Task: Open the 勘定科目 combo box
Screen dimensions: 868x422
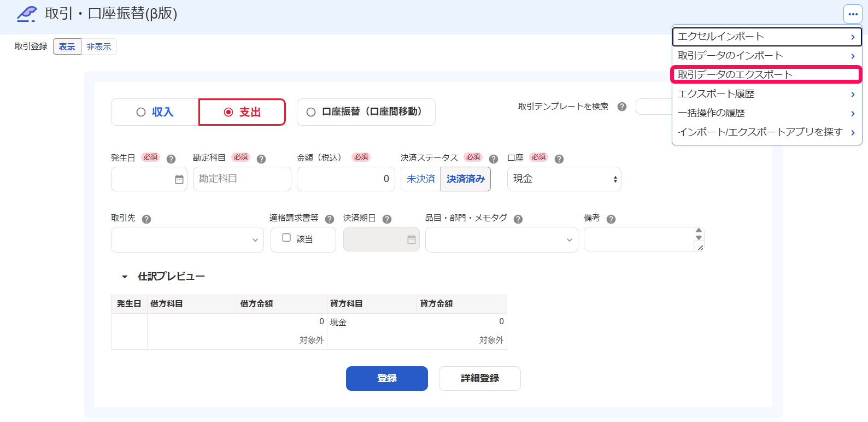Action: click(242, 179)
